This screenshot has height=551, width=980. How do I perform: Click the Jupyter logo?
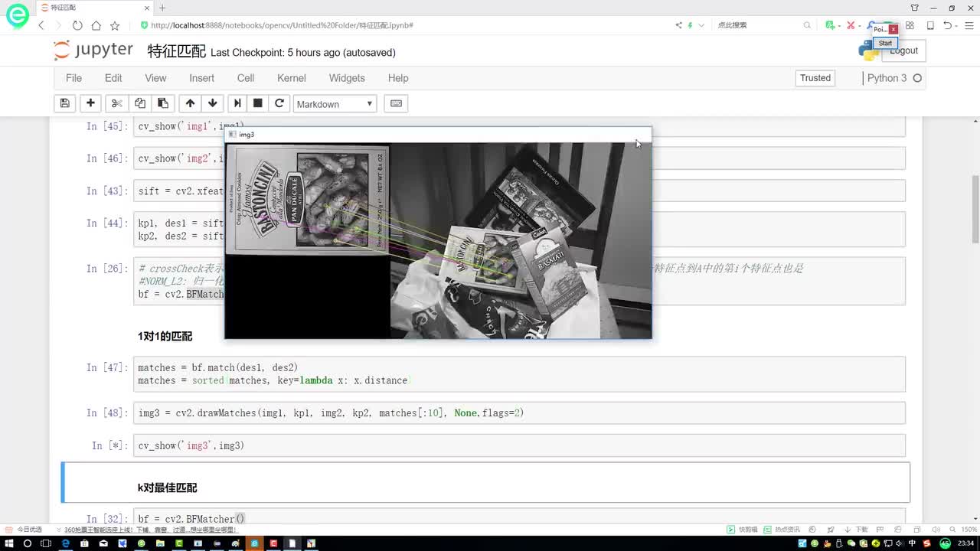(x=93, y=51)
